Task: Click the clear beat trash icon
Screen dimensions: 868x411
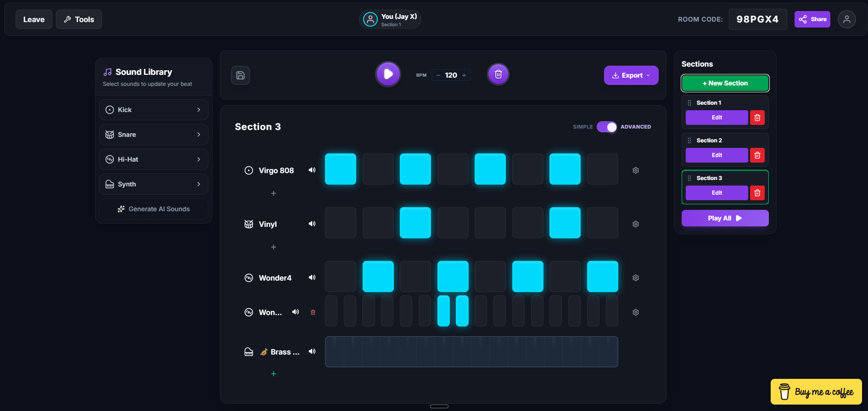Action: [x=498, y=74]
